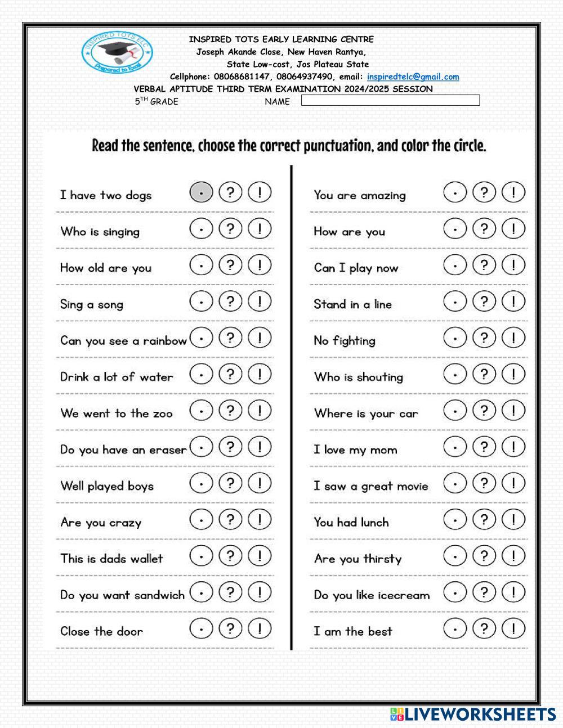Choose the question mark for "Who is singing"
This screenshot has height=728, width=563.
click(x=230, y=229)
